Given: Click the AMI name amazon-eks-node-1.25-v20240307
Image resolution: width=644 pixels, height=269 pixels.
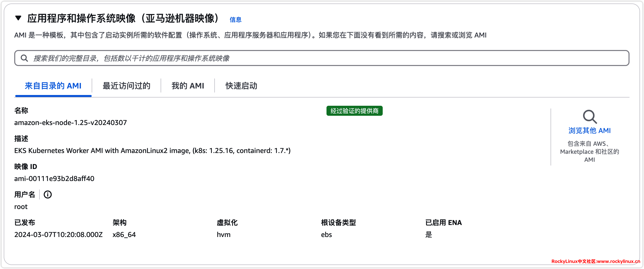Looking at the screenshot, I should click(70, 122).
